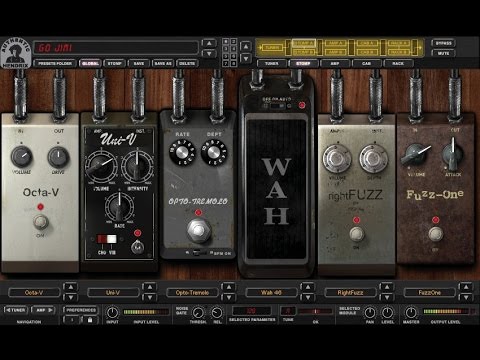Open the Presets Folder
Screen dimensions: 480x360
point(55,63)
